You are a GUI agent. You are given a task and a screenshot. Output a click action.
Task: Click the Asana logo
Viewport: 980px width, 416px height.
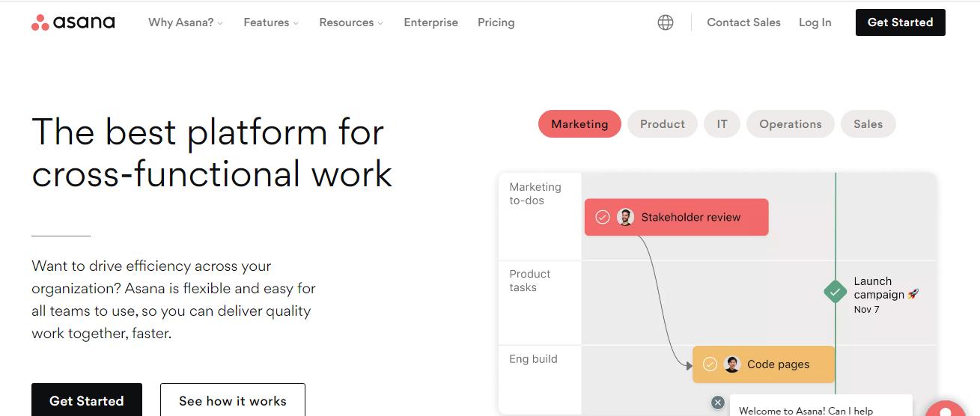tap(73, 22)
